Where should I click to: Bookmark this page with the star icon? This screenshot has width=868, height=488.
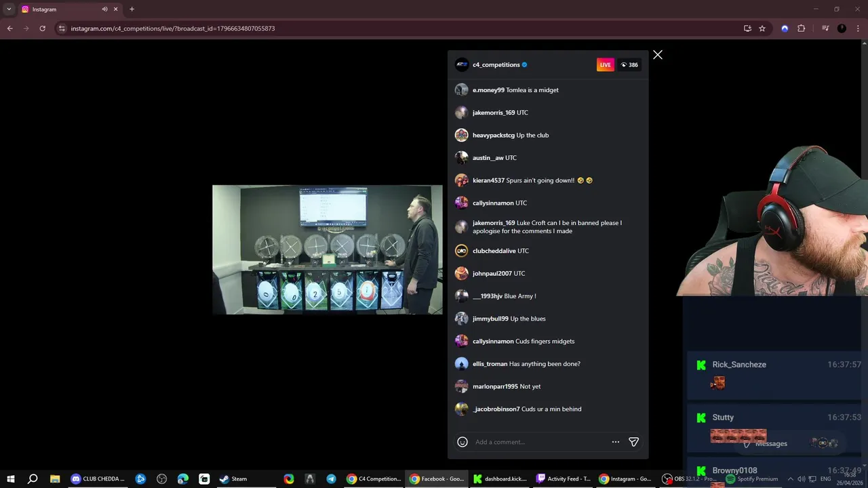click(x=762, y=28)
